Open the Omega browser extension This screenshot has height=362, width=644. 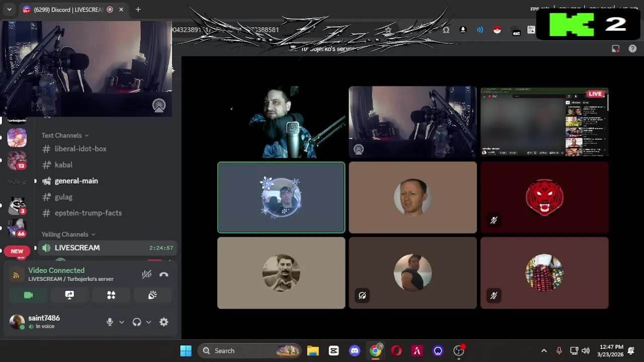tap(446, 30)
